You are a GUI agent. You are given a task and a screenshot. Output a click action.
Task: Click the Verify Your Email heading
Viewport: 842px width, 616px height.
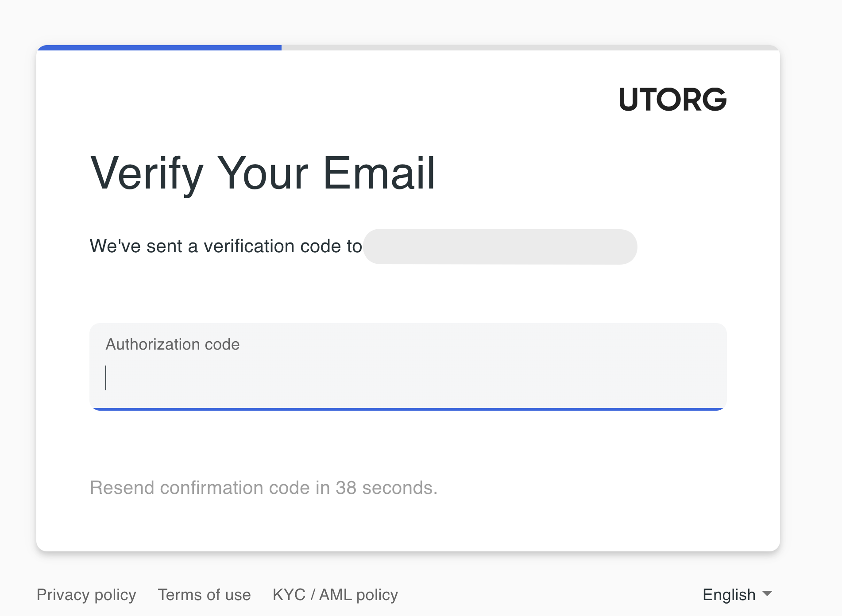pos(263,173)
